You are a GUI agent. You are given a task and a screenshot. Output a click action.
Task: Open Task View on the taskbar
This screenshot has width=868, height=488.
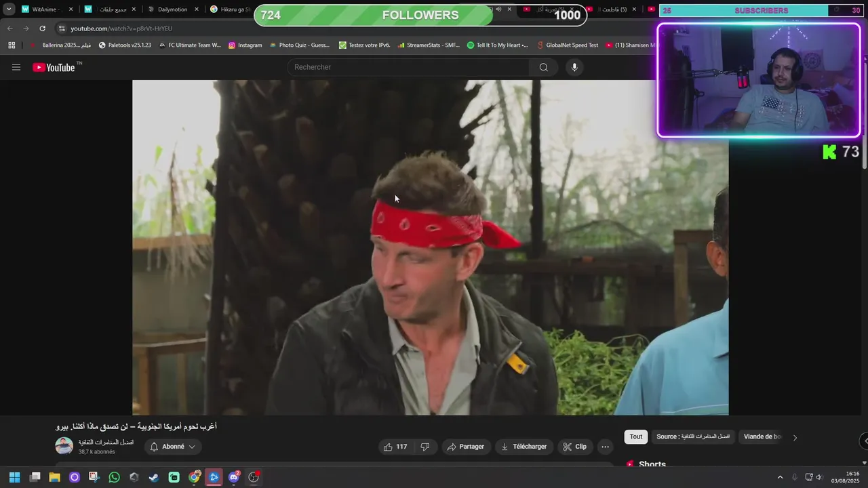pos(35,477)
